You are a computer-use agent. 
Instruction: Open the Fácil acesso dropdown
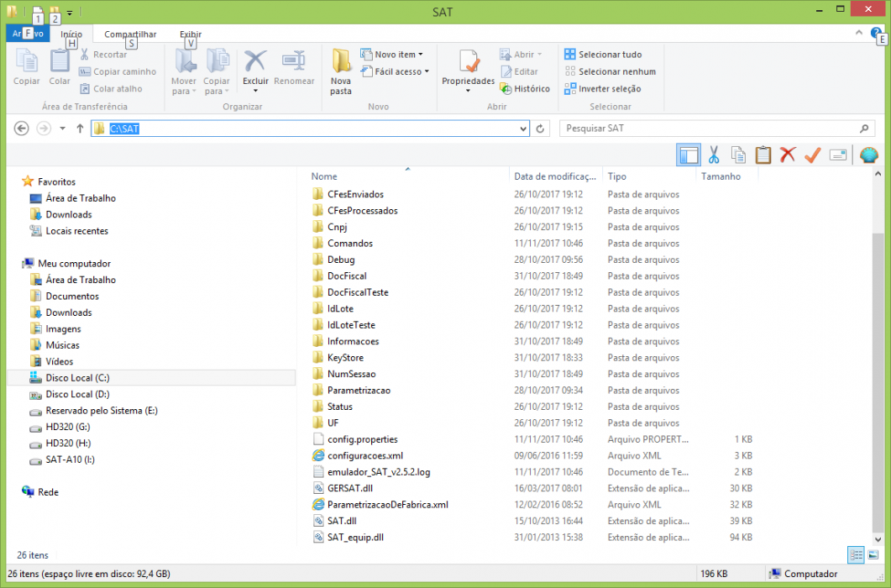tap(395, 71)
